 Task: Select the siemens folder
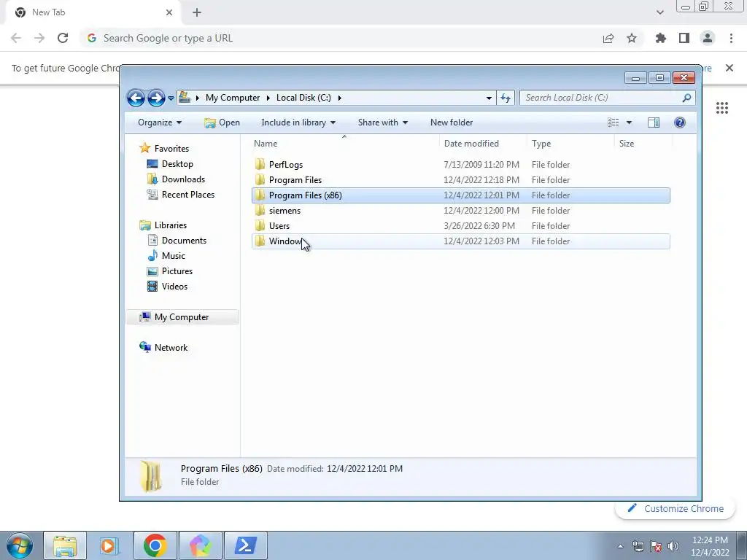[x=461, y=211]
